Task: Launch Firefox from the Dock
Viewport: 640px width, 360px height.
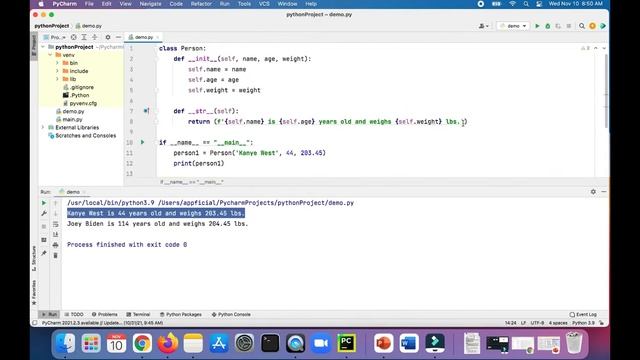Action: coord(168,343)
